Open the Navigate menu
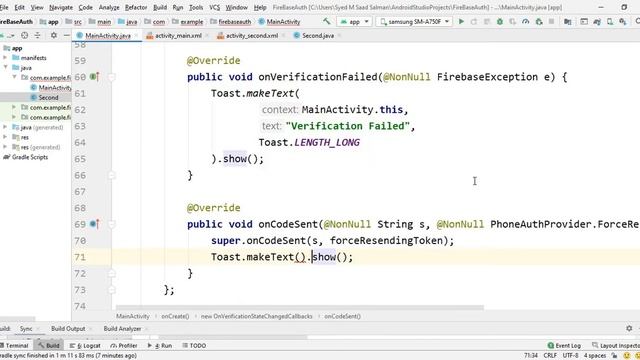The height and width of the screenshot is (360, 640). [61, 7]
